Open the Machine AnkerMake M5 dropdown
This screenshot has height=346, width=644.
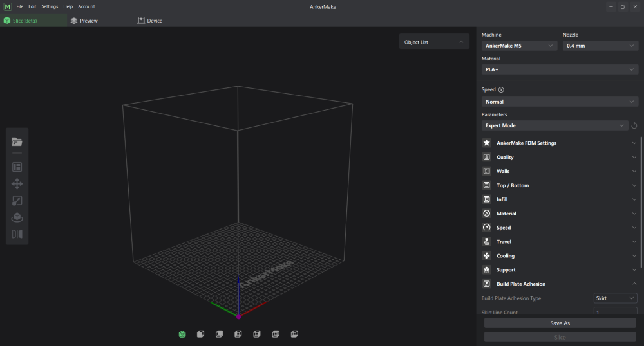coord(519,46)
